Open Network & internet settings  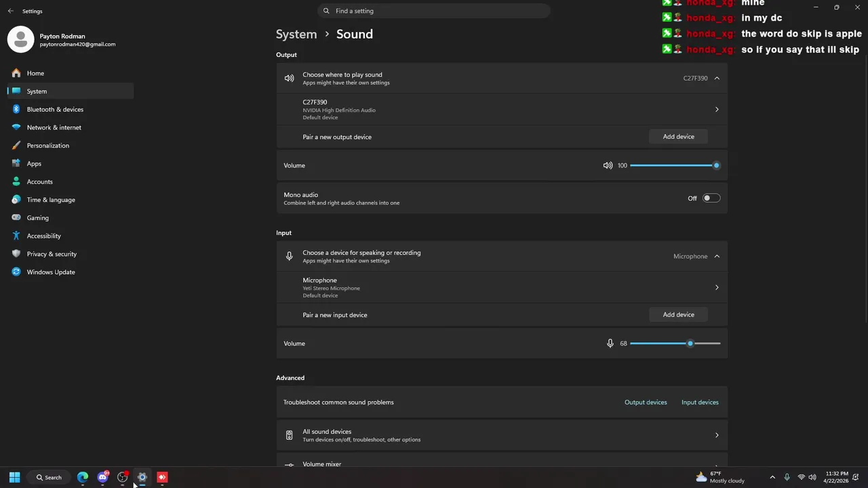(x=71, y=127)
